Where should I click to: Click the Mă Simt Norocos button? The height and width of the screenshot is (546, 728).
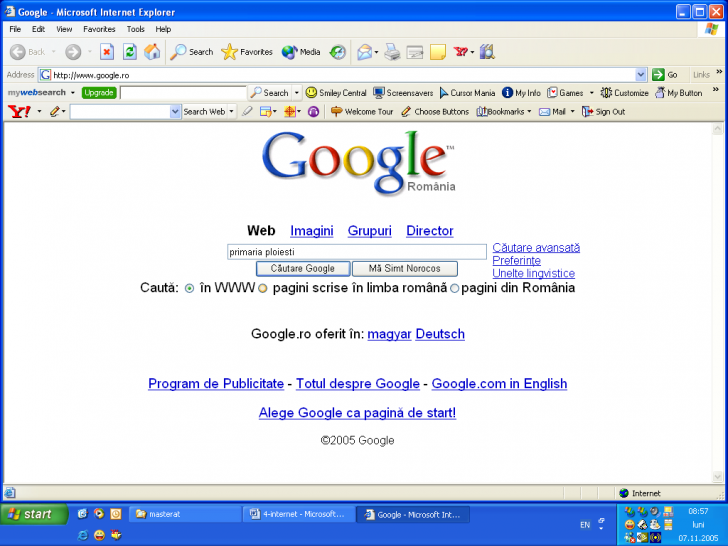point(404,268)
